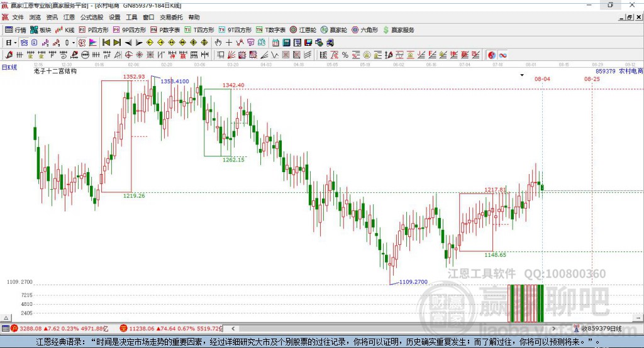Click the 收859379日线 status entry
Viewport: 644px width, 348px height.
pyautogui.click(x=598, y=329)
